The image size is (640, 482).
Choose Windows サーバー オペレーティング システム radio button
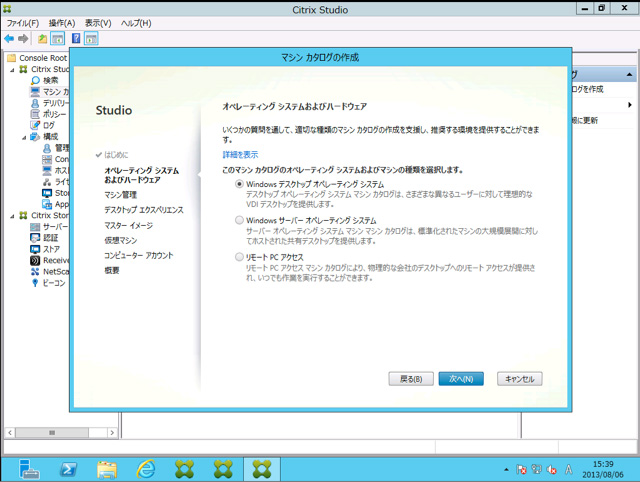pos(239,220)
